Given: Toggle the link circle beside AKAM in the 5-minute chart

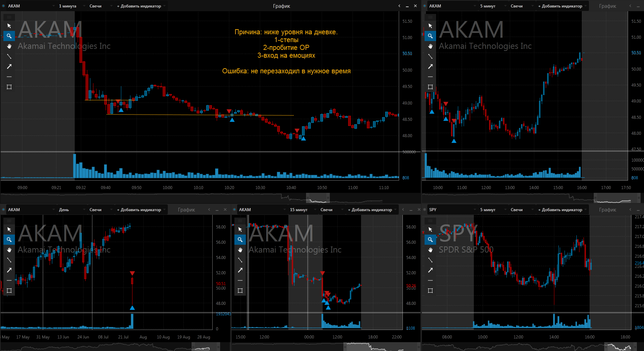Looking at the screenshot, I should [425, 6].
